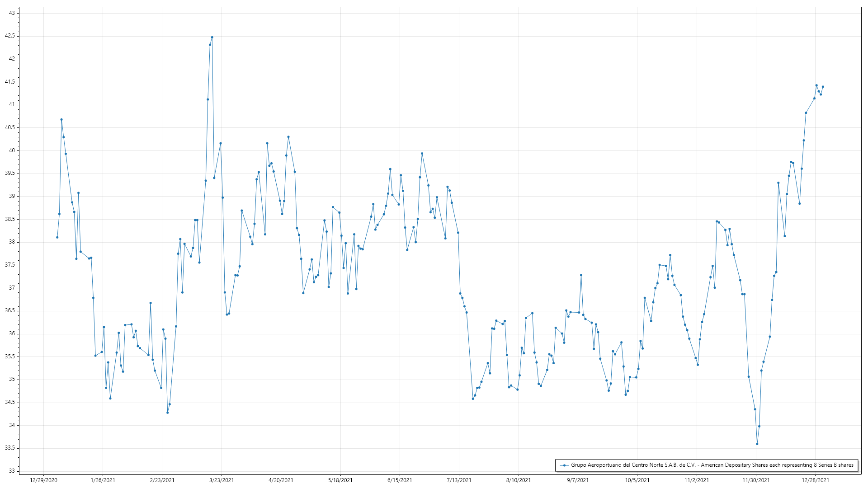Click the 12/28/2021 x-axis date label
The width and height of the screenshot is (868, 488).
tap(815, 480)
